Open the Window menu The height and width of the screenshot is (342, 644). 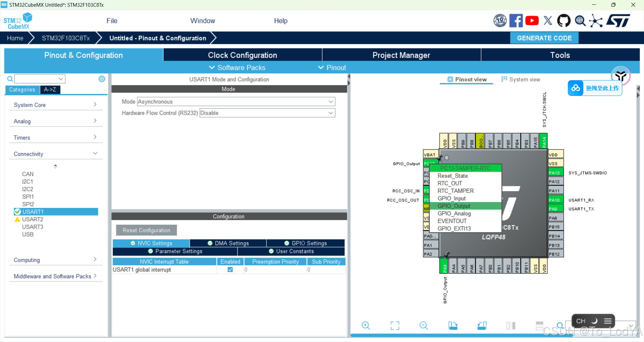point(203,21)
